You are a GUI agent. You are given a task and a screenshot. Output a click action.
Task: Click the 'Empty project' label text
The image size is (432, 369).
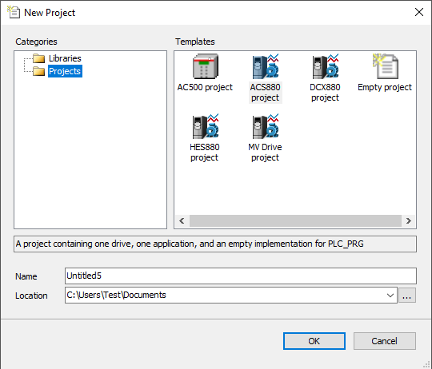(385, 87)
